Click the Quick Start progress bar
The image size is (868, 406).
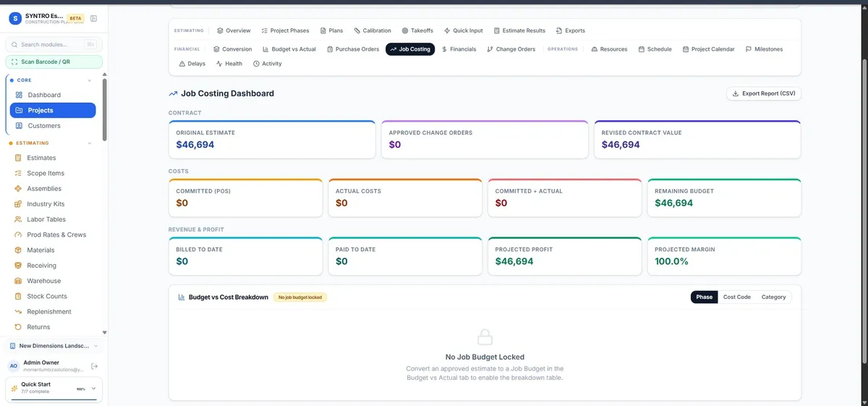(54, 398)
